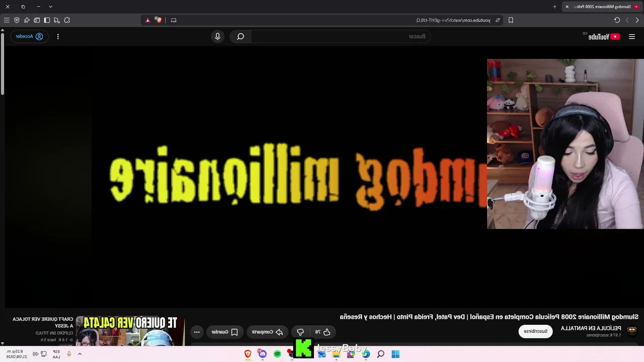Screen dimensions: 644x362
Task: Search by voice with the microphone icon
Action: (218, 36)
